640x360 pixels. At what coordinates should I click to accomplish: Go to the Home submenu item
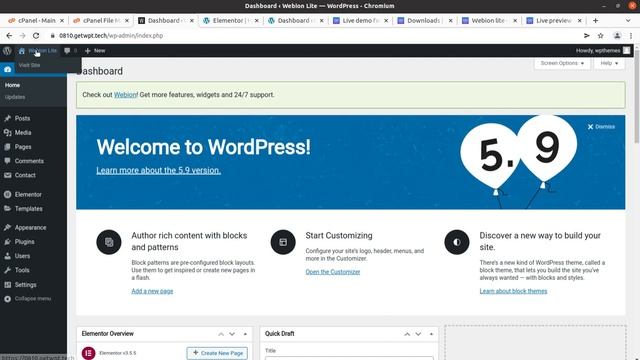click(12, 85)
